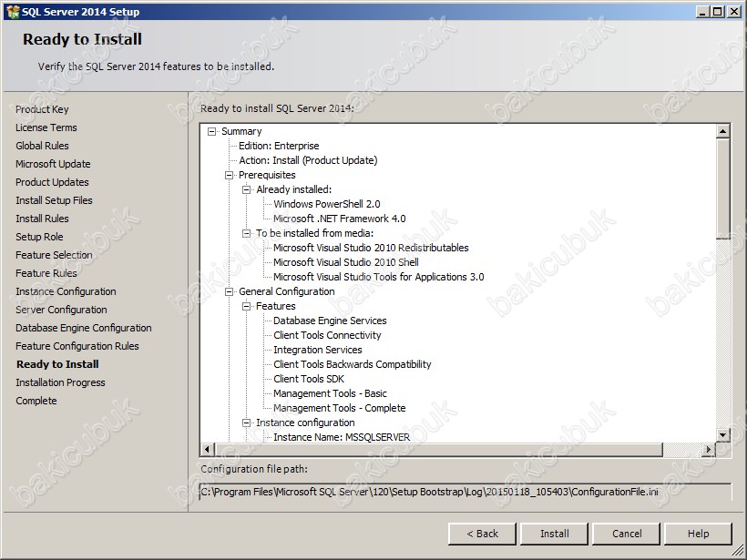Select the Database Engine Configuration step
Viewport: 747px width, 560px height.
click(84, 328)
